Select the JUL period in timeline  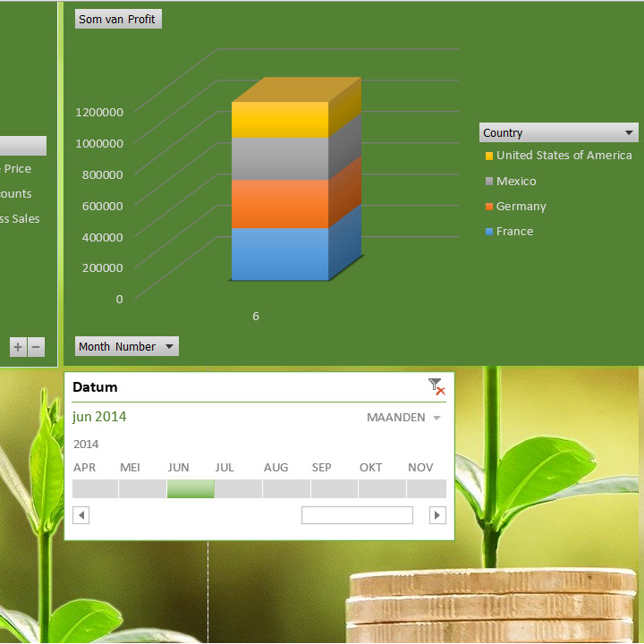click(238, 488)
